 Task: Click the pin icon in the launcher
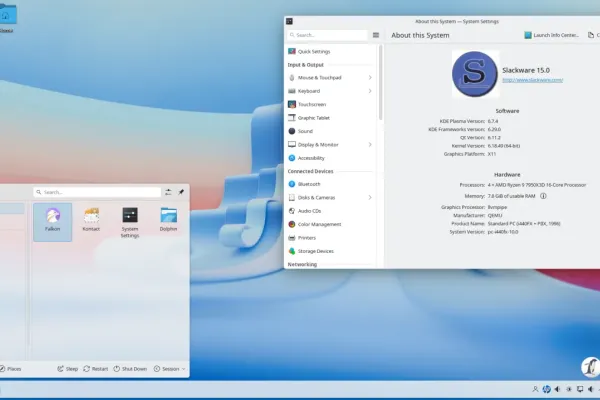coord(181,192)
